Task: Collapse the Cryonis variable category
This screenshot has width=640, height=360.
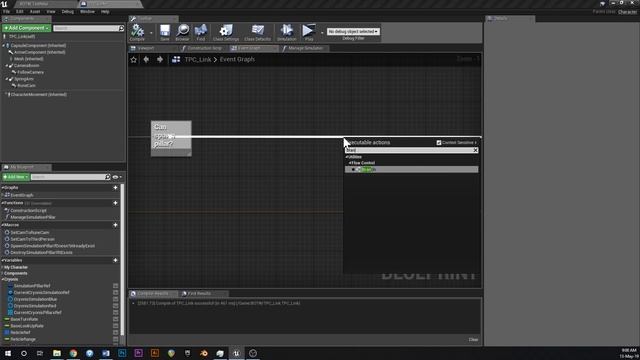Action: click(x=2, y=279)
